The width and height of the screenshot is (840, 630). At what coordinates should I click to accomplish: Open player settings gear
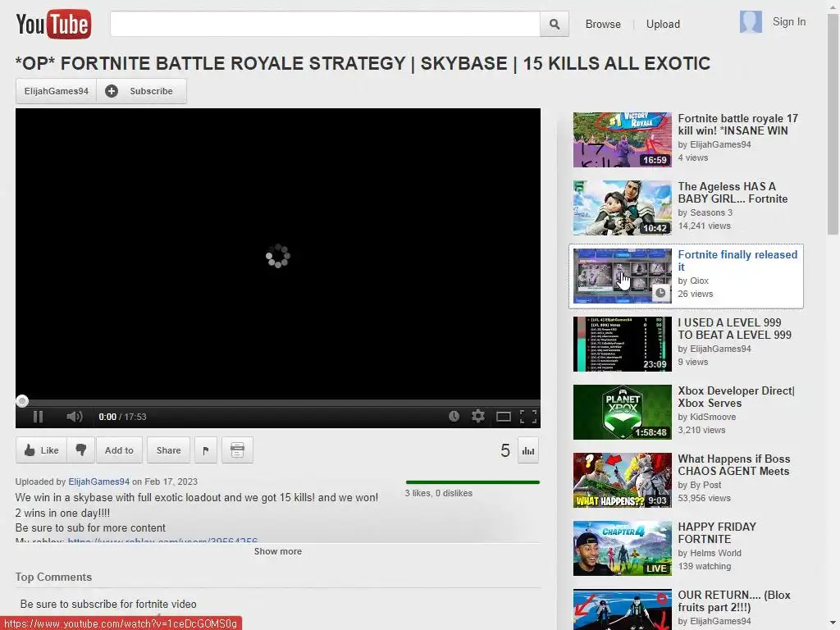(478, 416)
